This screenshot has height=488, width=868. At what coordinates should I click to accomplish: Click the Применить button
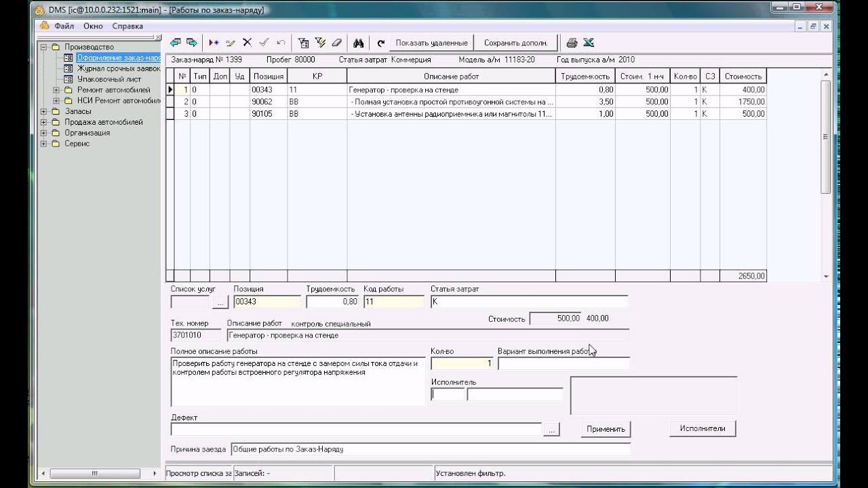click(606, 429)
